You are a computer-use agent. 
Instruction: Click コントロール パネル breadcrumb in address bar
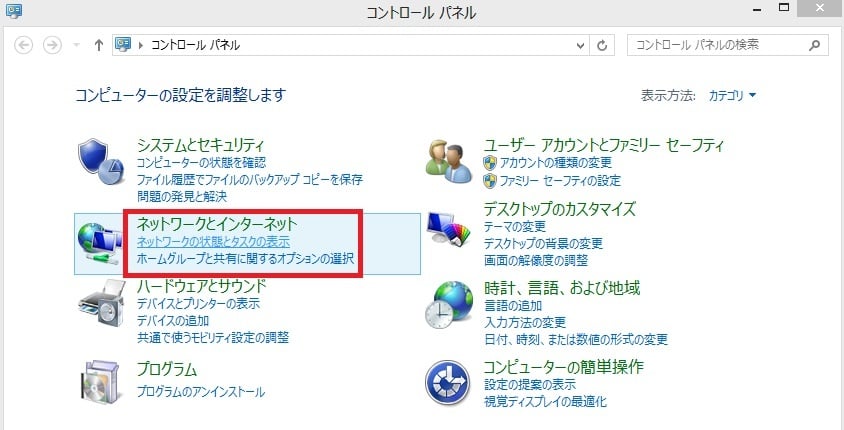pyautogui.click(x=195, y=45)
